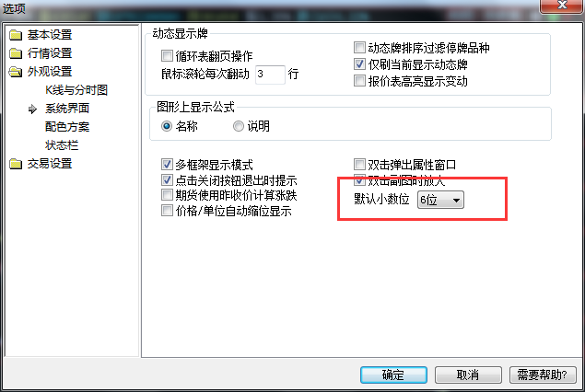Toggle 动态牌排序过滤停牌品种 checkbox
The image size is (585, 392).
coord(359,47)
